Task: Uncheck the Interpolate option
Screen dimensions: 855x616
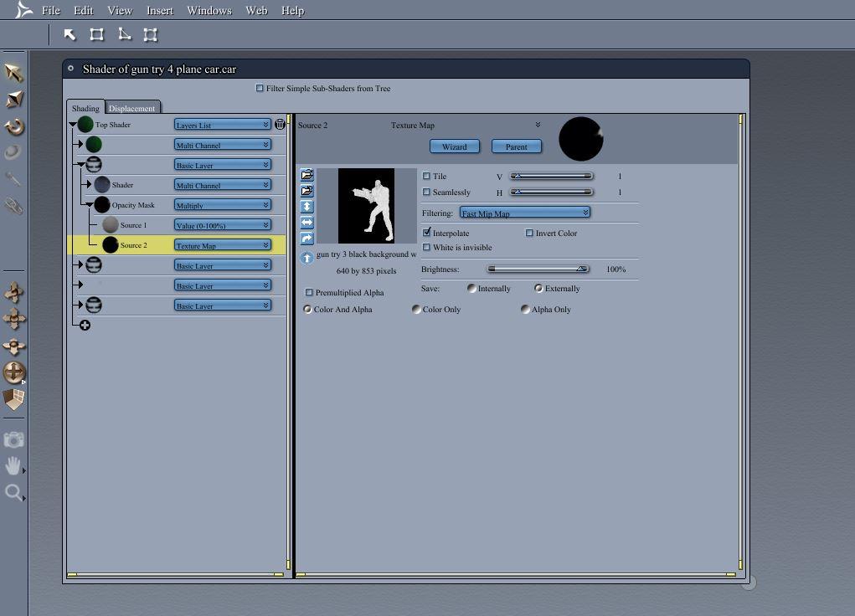Action: pyautogui.click(x=426, y=232)
